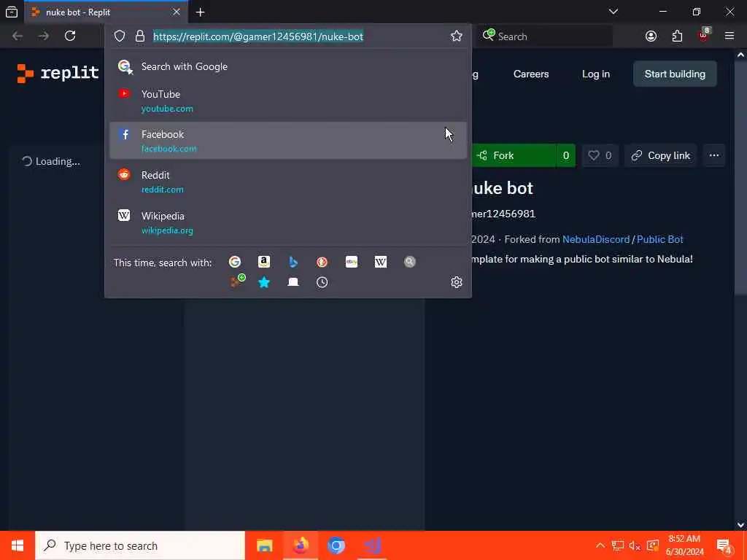
Task: Open Chrome from the taskbar
Action: [x=336, y=545]
